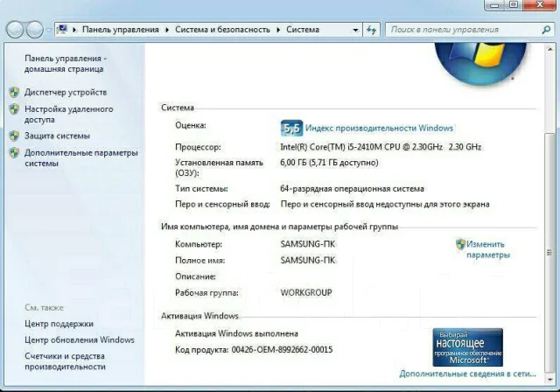Select Система и безопасность breadcrumb
This screenshot has height=392, width=560.
(222, 30)
